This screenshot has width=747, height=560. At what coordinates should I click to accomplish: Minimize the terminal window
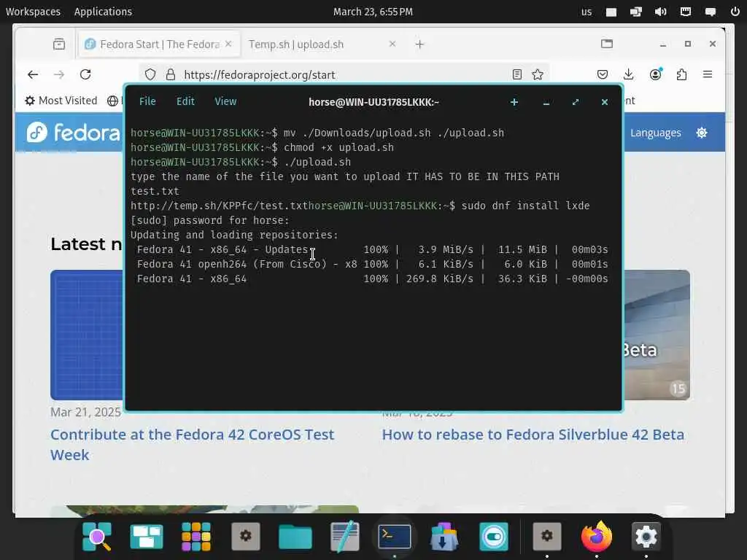(x=546, y=102)
